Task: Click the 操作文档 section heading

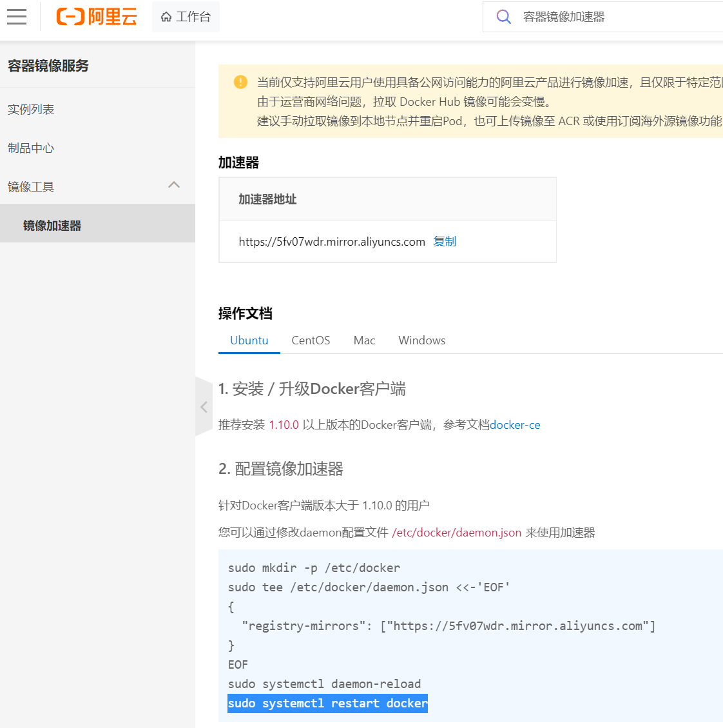Action: 245,313
